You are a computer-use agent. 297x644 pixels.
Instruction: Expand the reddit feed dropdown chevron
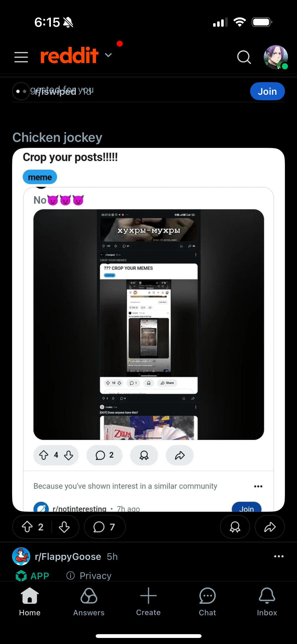(x=108, y=55)
